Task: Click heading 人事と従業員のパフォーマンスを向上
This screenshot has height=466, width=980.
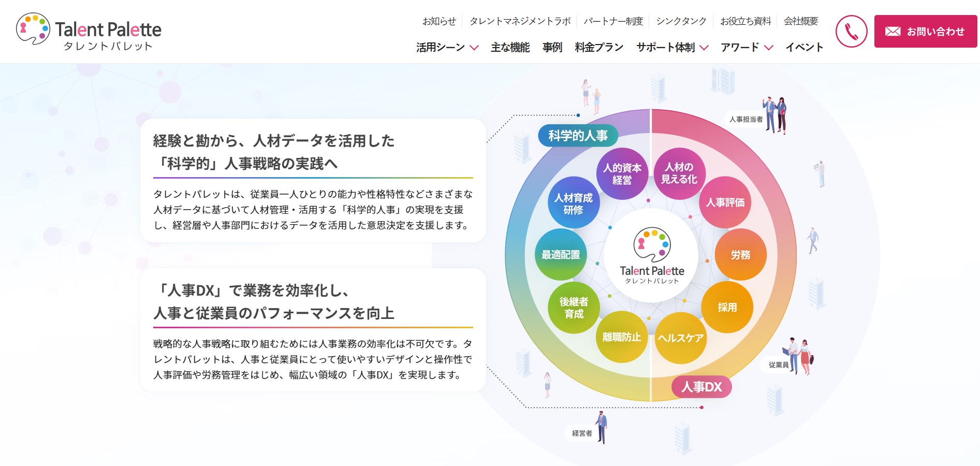Action: click(x=274, y=313)
